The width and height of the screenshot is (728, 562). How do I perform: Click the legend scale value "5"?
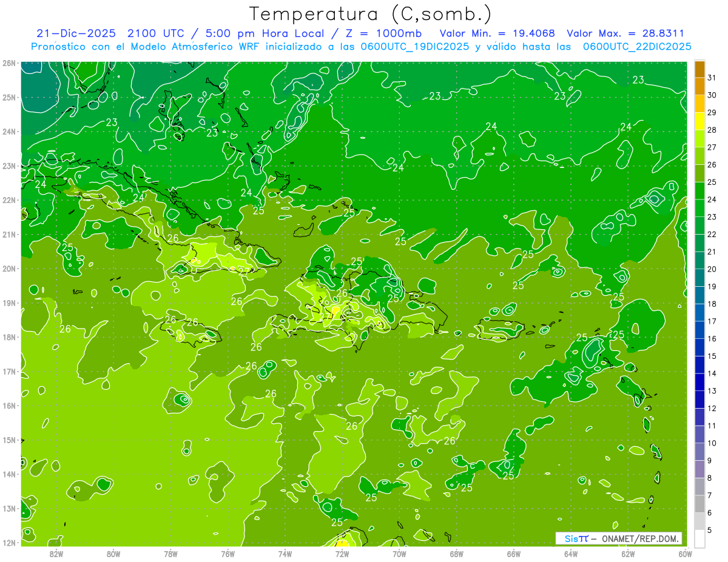[710, 530]
